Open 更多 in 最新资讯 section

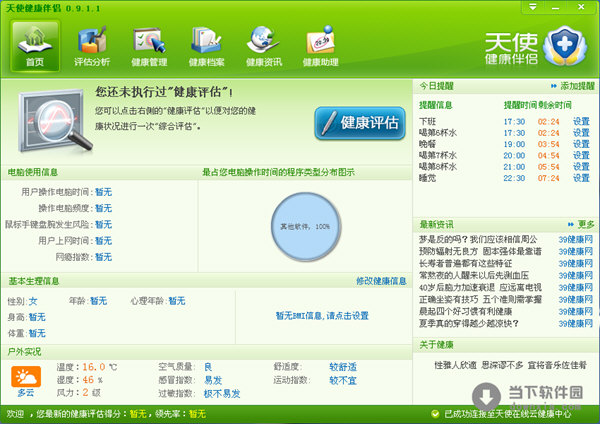pyautogui.click(x=586, y=224)
